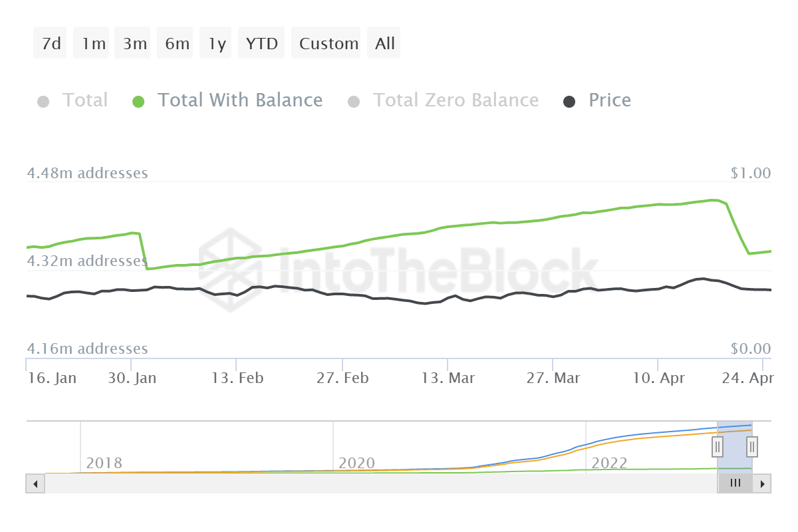Click the left range selector handle
The width and height of the screenshot is (798, 532).
[718, 447]
